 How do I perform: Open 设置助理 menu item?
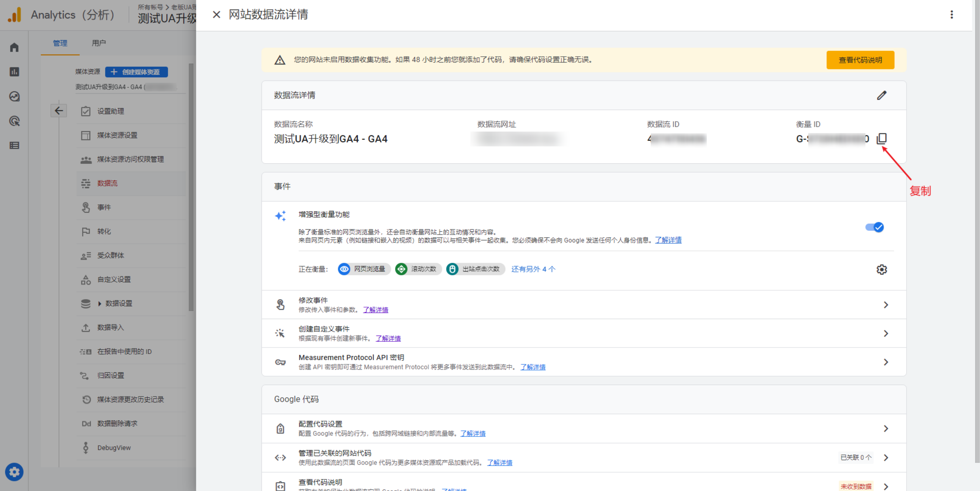coord(131,111)
